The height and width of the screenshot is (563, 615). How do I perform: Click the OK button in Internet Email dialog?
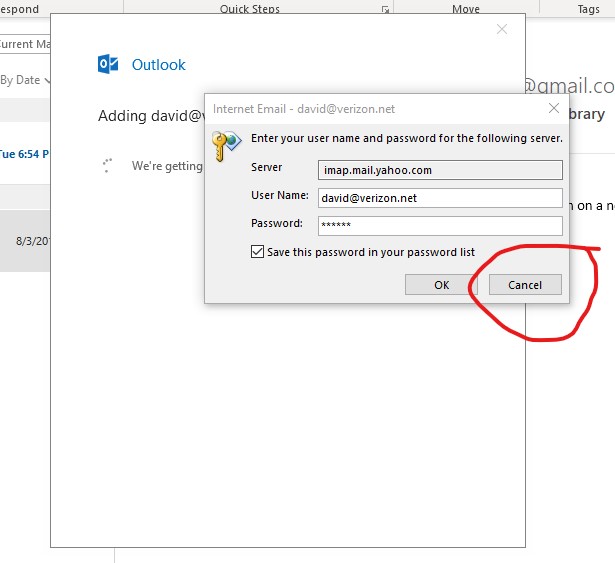point(441,284)
